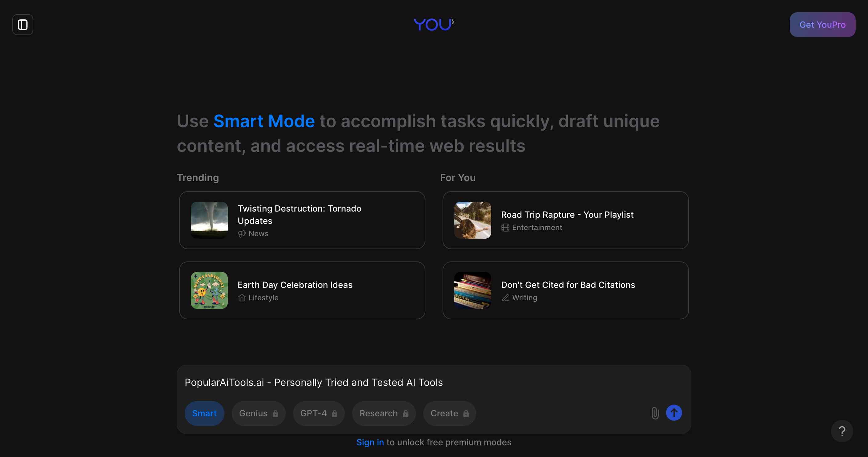Open the Earth Day Celebration Ideas card
This screenshot has width=868, height=457.
click(302, 290)
